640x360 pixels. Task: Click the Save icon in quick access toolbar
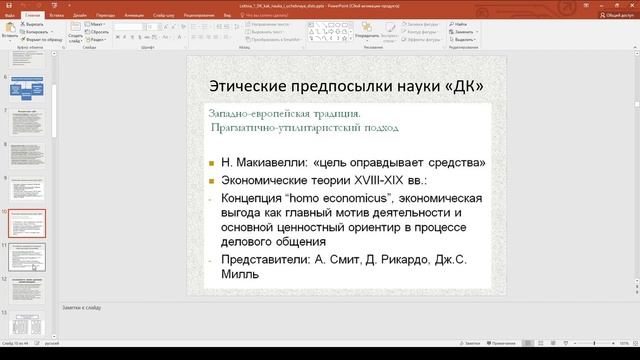pyautogui.click(x=9, y=5)
